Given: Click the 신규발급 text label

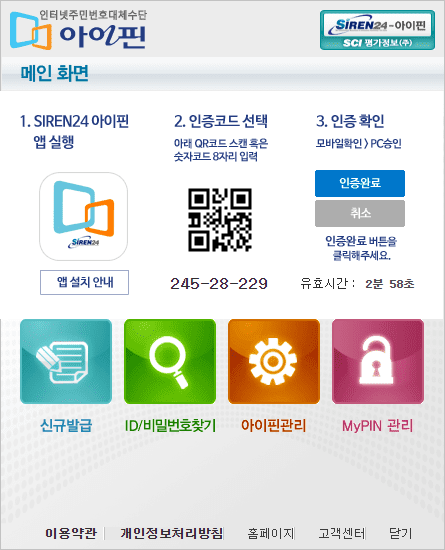Looking at the screenshot, I should coord(66,426).
